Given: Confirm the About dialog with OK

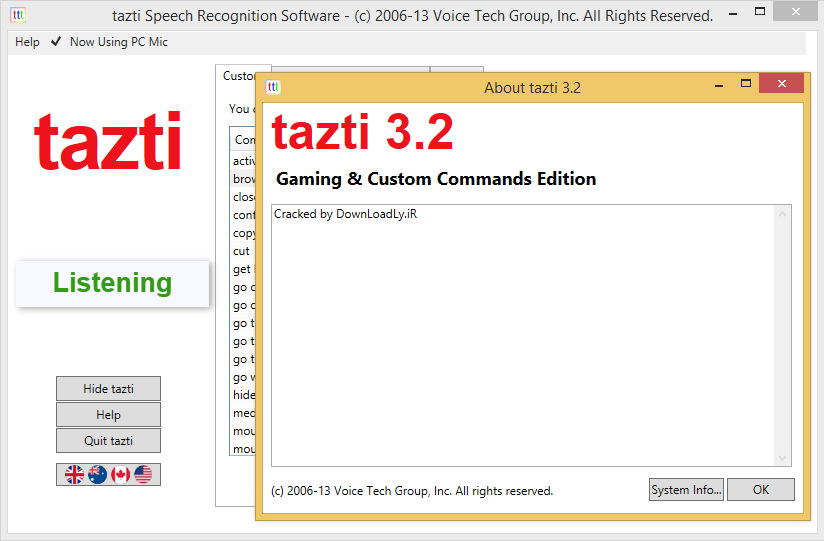Looking at the screenshot, I should pos(760,489).
